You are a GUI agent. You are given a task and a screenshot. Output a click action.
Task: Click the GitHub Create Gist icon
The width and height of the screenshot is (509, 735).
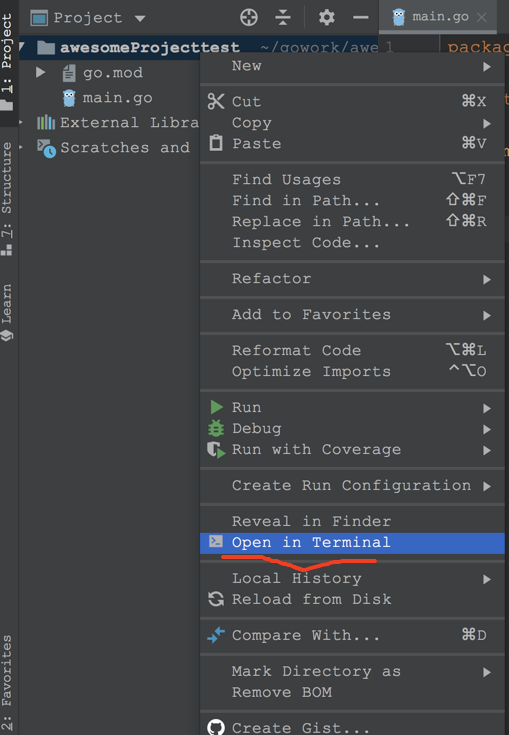[x=216, y=727]
